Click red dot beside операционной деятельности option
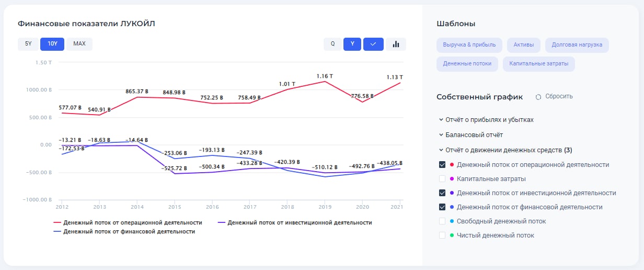The image size is (644, 270). pos(451,165)
